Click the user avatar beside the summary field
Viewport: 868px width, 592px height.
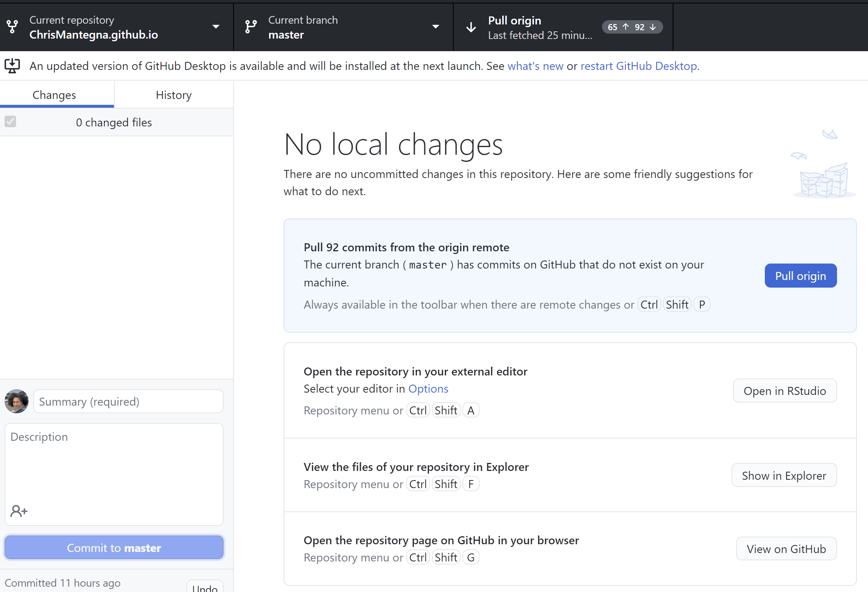click(16, 401)
